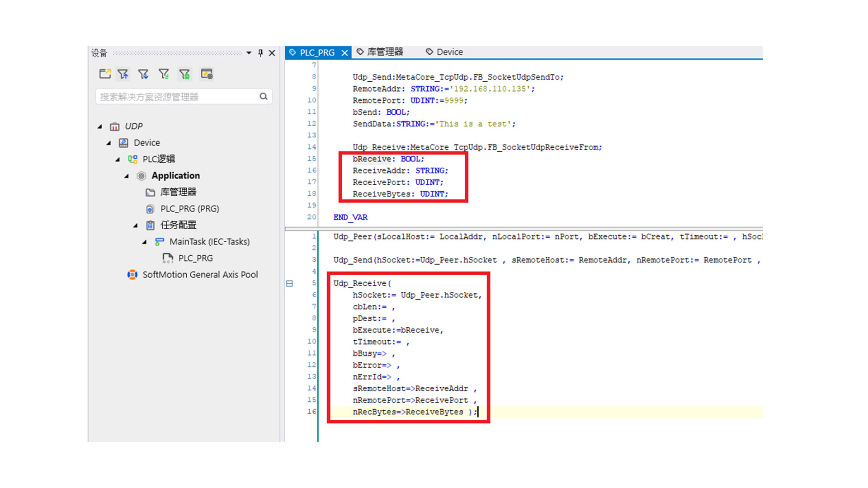The height and width of the screenshot is (488, 868).
Task: Open 库管理器 in the device tree
Action: (178, 192)
